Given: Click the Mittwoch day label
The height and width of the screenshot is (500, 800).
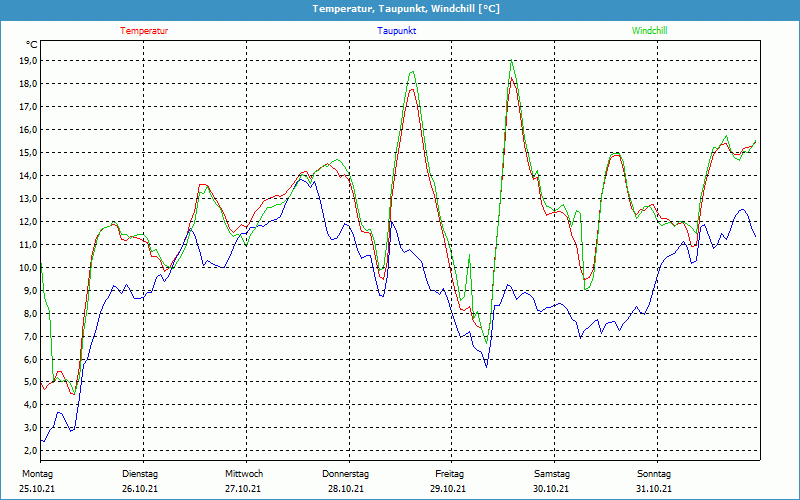Looking at the screenshot, I should click(243, 473).
